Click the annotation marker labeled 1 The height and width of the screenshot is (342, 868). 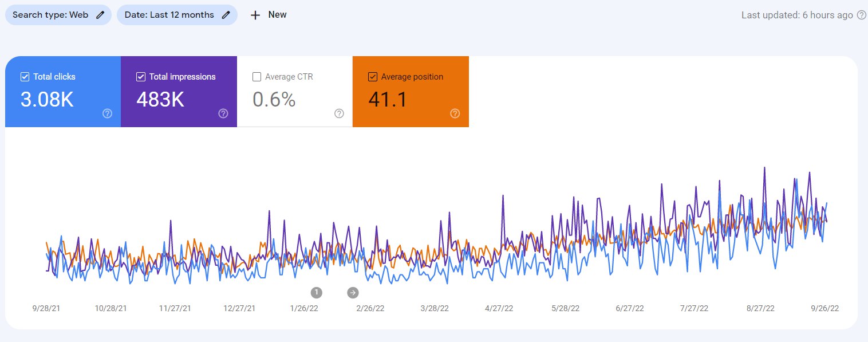click(x=316, y=293)
